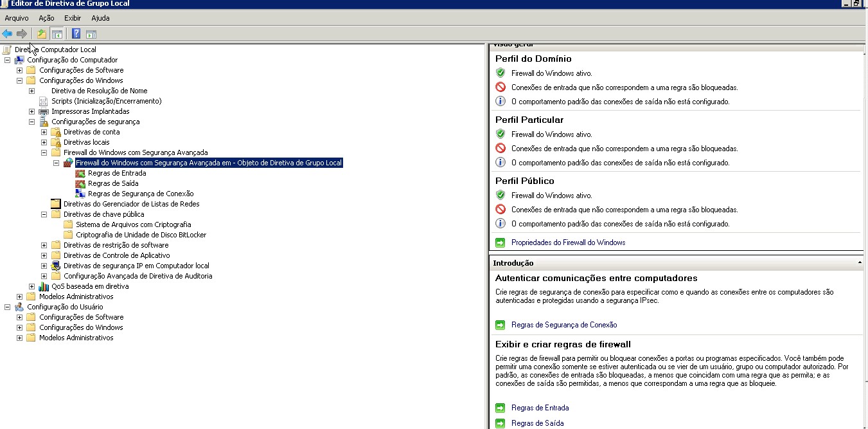Click the Forward arrow toolbar icon

22,34
